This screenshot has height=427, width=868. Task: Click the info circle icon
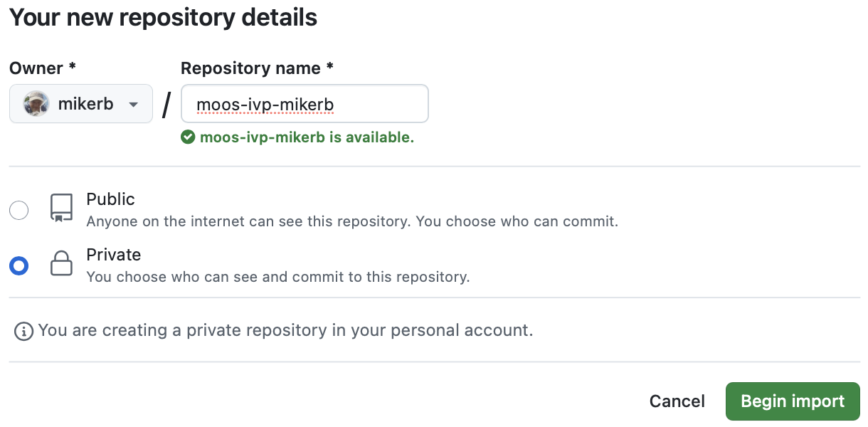pos(24,331)
